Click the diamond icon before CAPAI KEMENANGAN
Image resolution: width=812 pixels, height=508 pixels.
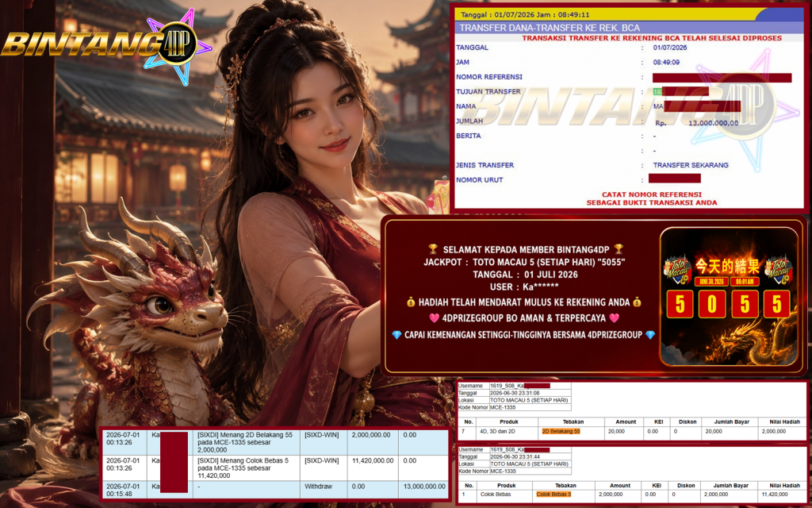point(396,335)
